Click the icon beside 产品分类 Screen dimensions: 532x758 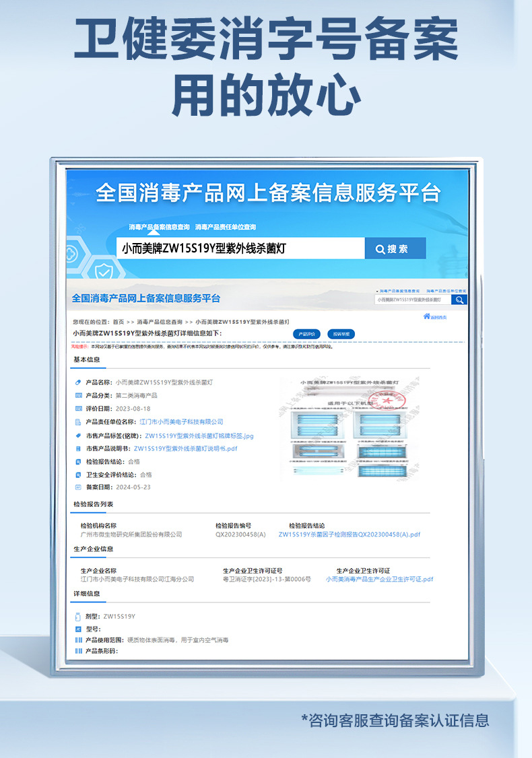point(78,395)
